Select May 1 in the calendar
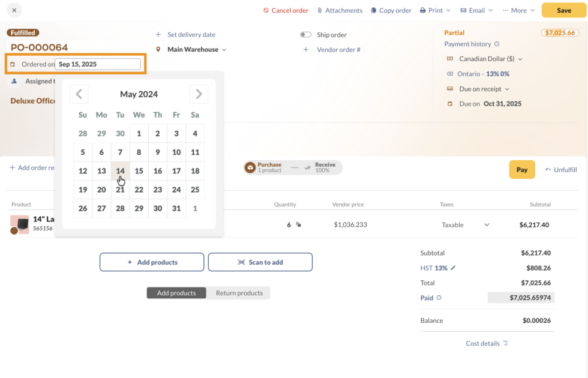 pyautogui.click(x=139, y=133)
